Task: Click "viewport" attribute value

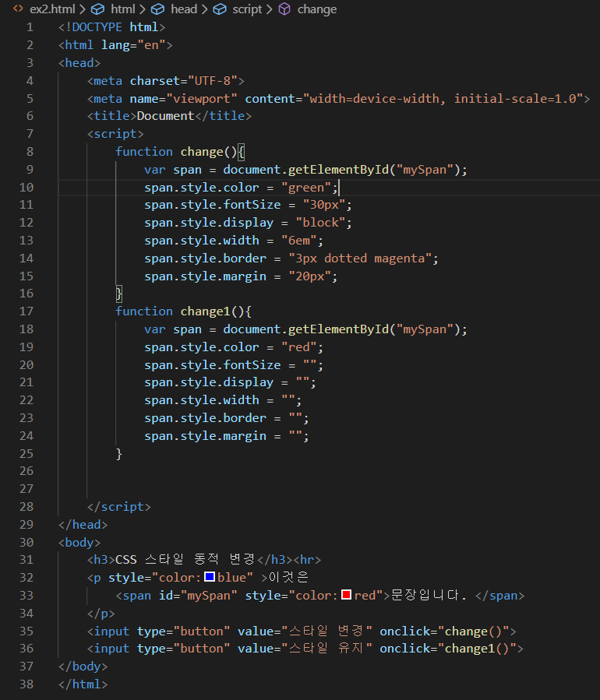Action: click(x=202, y=99)
